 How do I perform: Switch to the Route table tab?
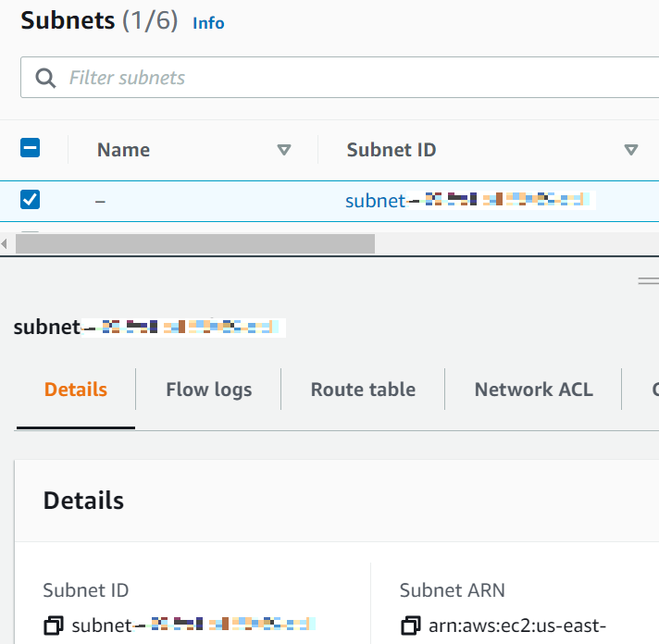(x=363, y=390)
